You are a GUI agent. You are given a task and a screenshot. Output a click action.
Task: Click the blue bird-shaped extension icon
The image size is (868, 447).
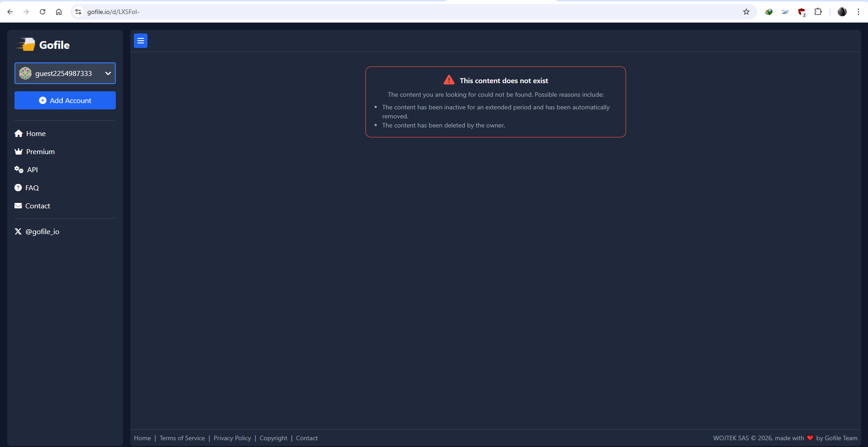(x=785, y=12)
